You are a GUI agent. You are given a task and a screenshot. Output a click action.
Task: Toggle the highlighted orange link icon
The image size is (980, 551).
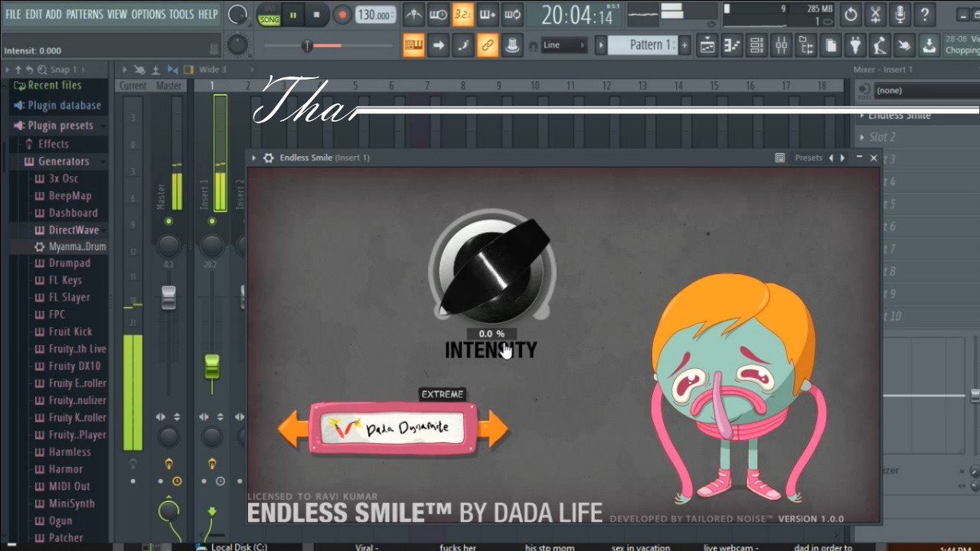pyautogui.click(x=488, y=45)
